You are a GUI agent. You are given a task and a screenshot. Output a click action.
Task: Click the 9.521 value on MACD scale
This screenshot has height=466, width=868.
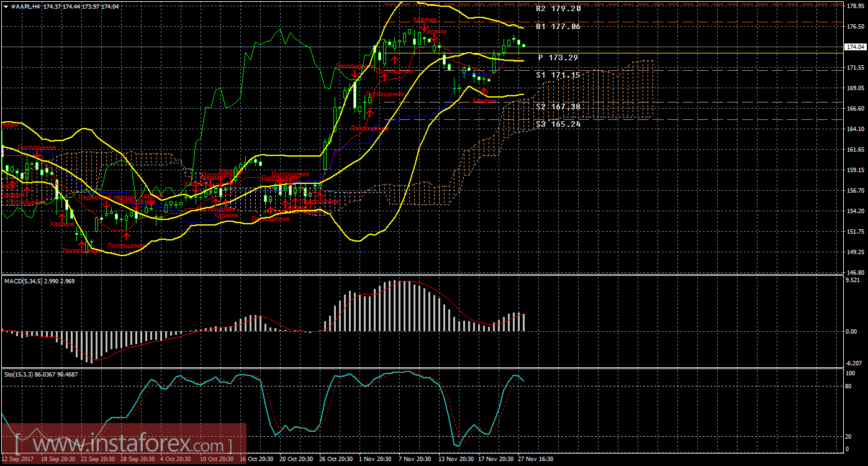851,280
